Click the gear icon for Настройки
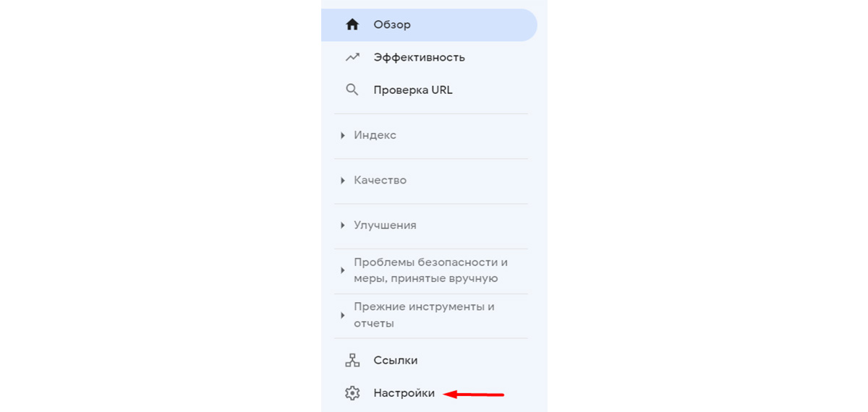The height and width of the screenshot is (412, 868). coord(352,393)
